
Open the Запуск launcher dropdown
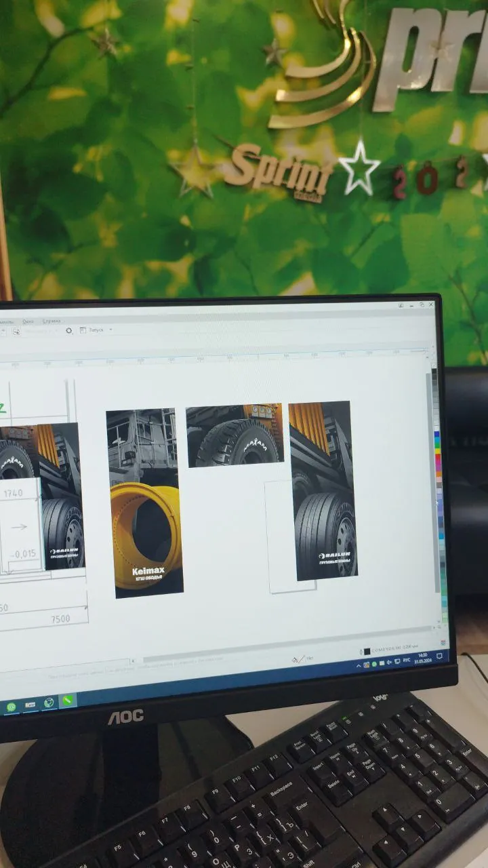pos(96,330)
